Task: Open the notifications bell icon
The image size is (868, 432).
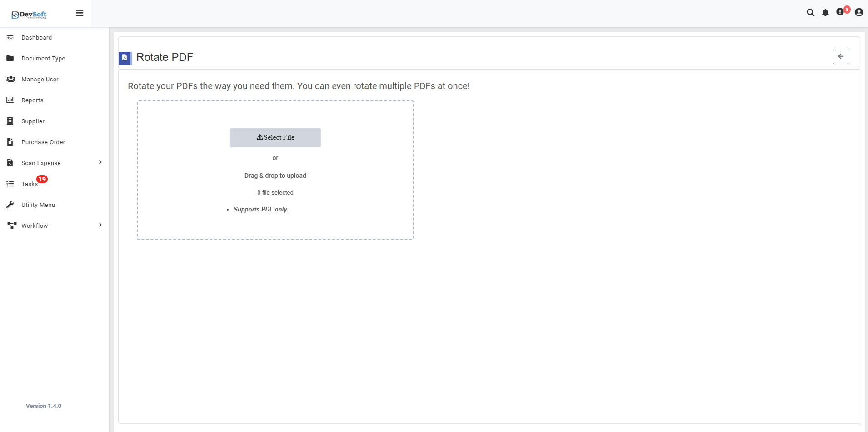Action: 825,13
